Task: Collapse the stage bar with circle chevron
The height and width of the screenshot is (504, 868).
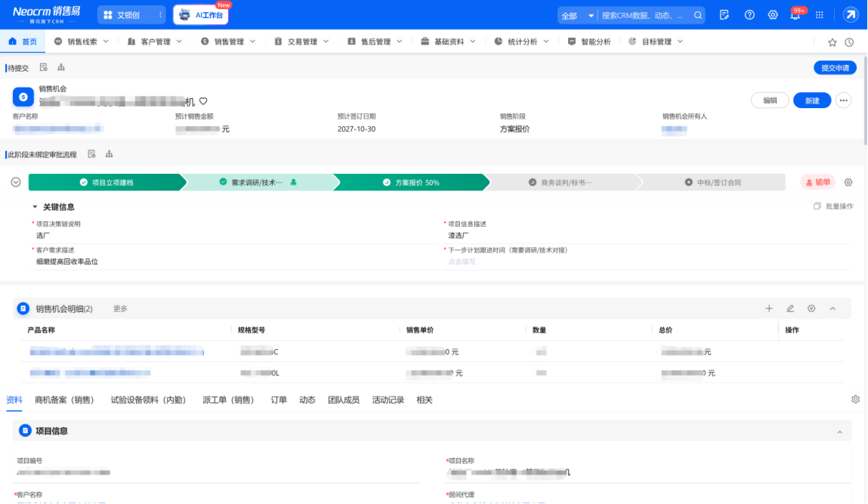Action: coord(16,182)
